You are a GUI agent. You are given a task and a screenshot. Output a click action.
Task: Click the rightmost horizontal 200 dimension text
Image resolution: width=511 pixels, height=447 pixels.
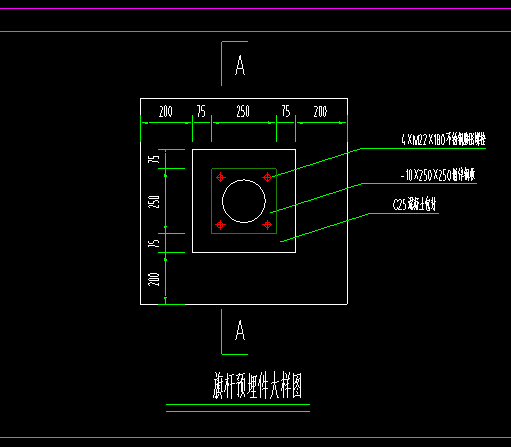[320, 111]
